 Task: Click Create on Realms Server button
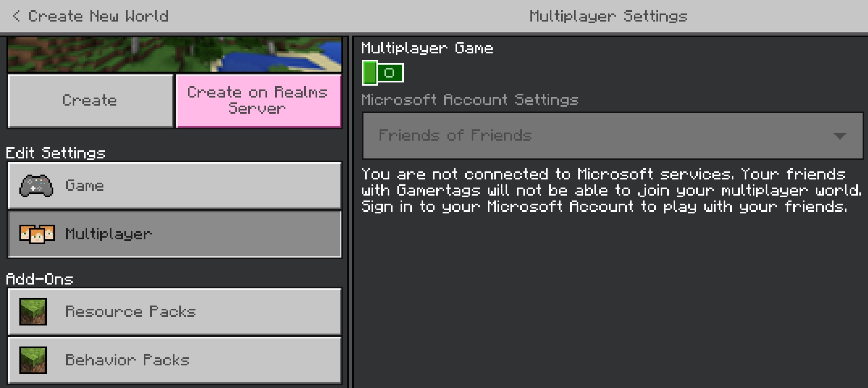258,101
